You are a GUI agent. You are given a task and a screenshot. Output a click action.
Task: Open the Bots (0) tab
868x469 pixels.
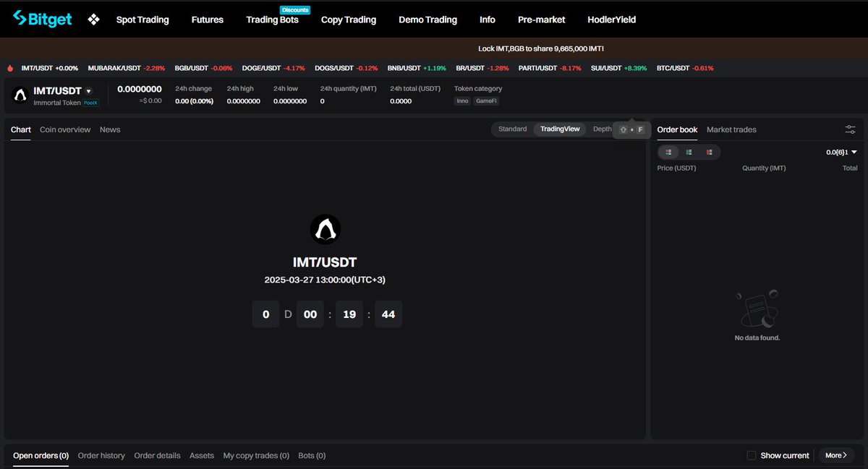click(312, 455)
